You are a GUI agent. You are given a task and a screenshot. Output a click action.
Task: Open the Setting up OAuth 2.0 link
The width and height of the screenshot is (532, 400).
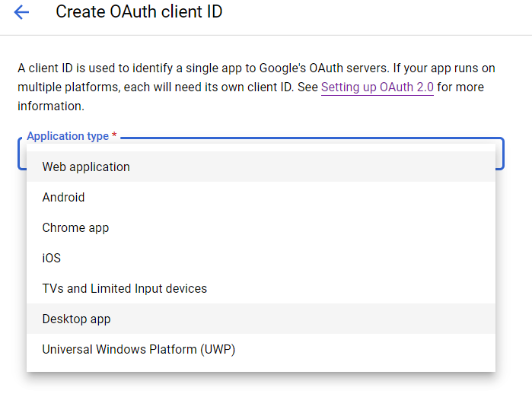(x=377, y=87)
